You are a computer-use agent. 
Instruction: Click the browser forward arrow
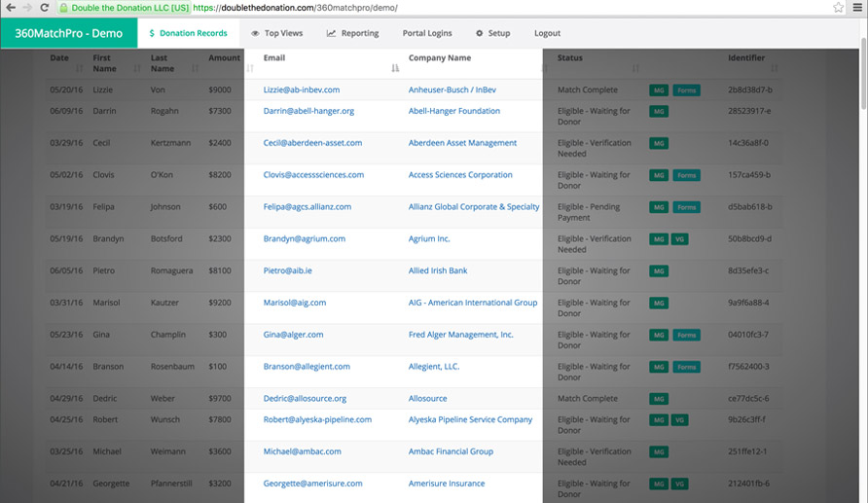[27, 8]
